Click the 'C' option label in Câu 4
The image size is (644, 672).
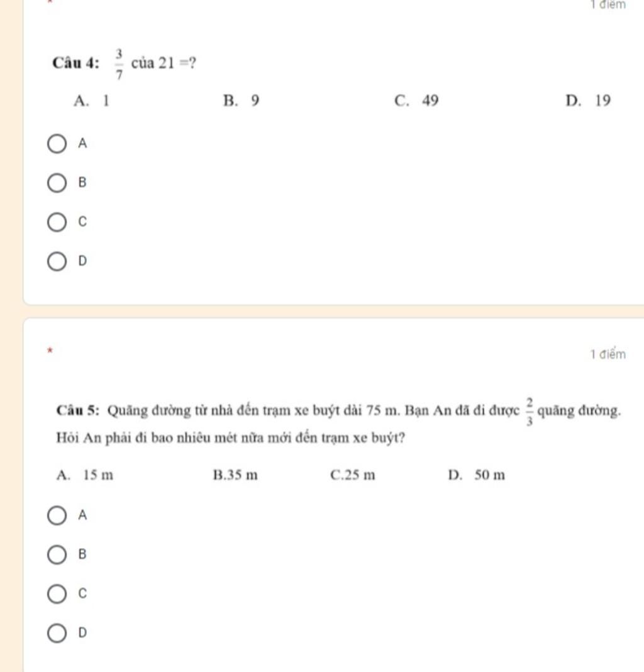tap(82, 221)
